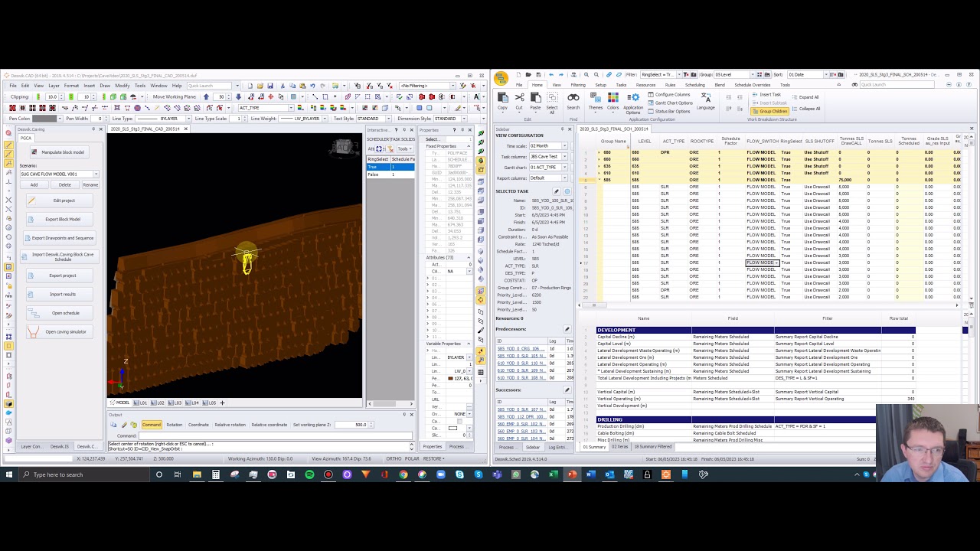The image size is (980, 551).
Task: Open Themes in the Sched ribbon
Action: (596, 100)
